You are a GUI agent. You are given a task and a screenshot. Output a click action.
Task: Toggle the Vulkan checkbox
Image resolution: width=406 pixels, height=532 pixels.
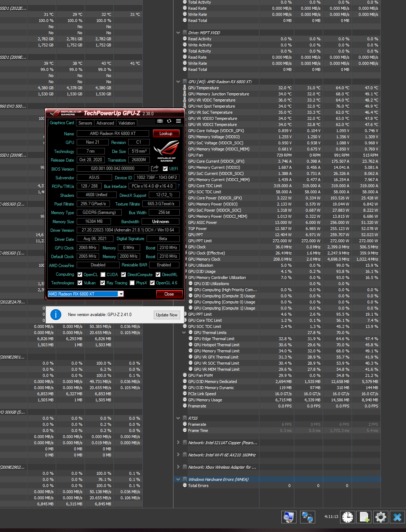click(80, 283)
